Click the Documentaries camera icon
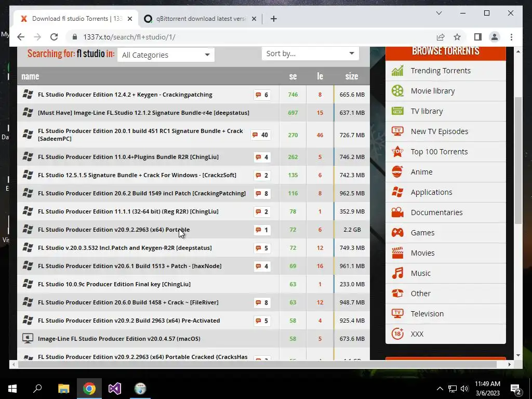 point(397,212)
